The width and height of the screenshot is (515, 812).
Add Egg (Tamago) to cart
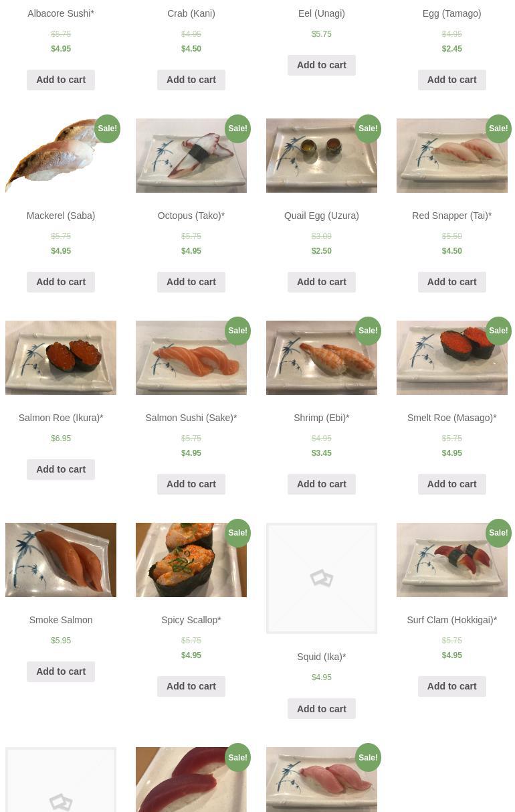[451, 80]
